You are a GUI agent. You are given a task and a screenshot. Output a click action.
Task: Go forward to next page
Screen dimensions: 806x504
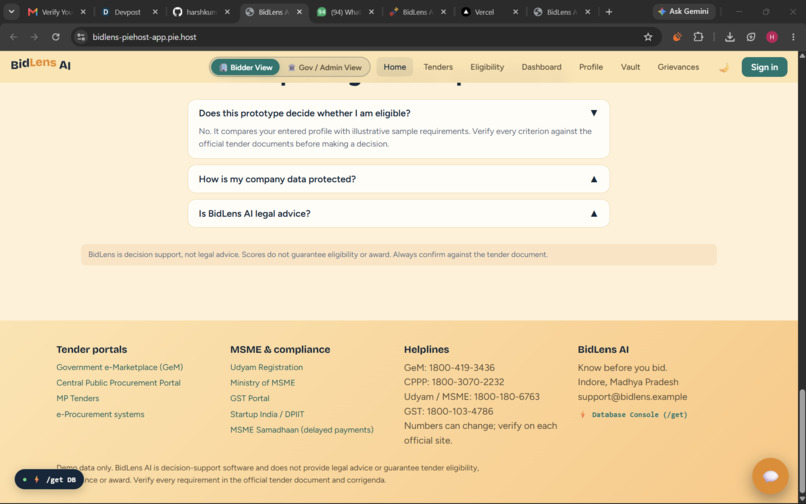coord(34,37)
